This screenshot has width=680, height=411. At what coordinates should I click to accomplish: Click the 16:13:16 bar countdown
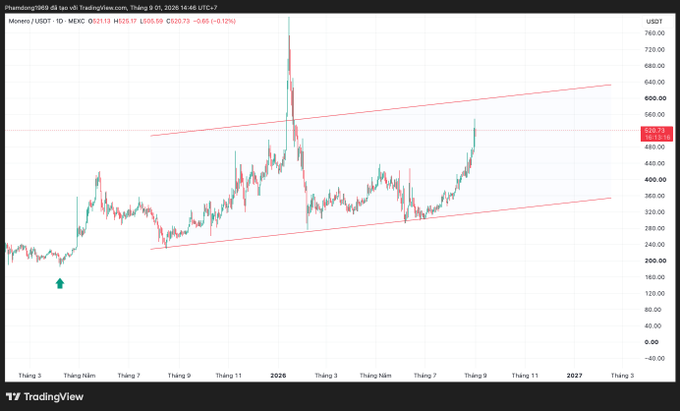[657, 137]
